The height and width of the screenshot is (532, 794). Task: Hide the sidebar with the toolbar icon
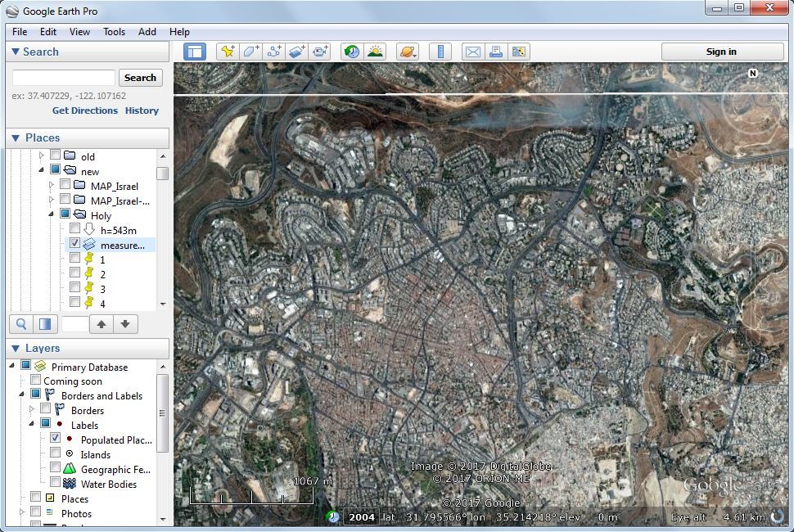click(195, 52)
